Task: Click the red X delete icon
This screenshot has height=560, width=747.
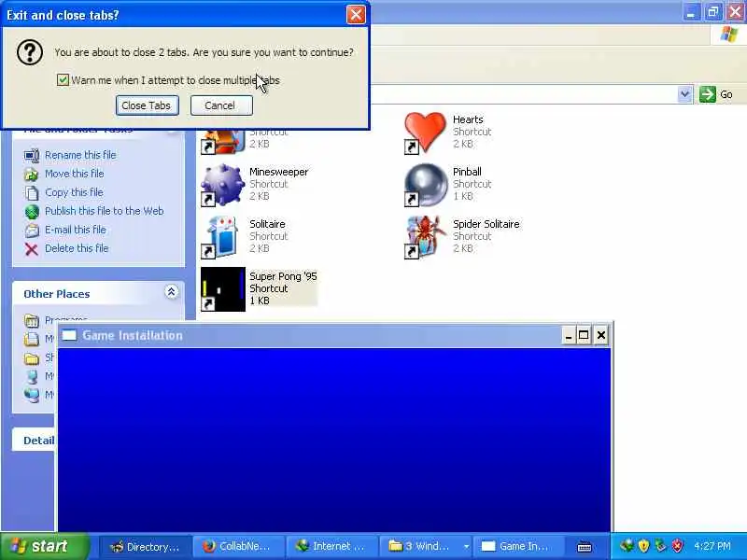Action: pos(32,249)
